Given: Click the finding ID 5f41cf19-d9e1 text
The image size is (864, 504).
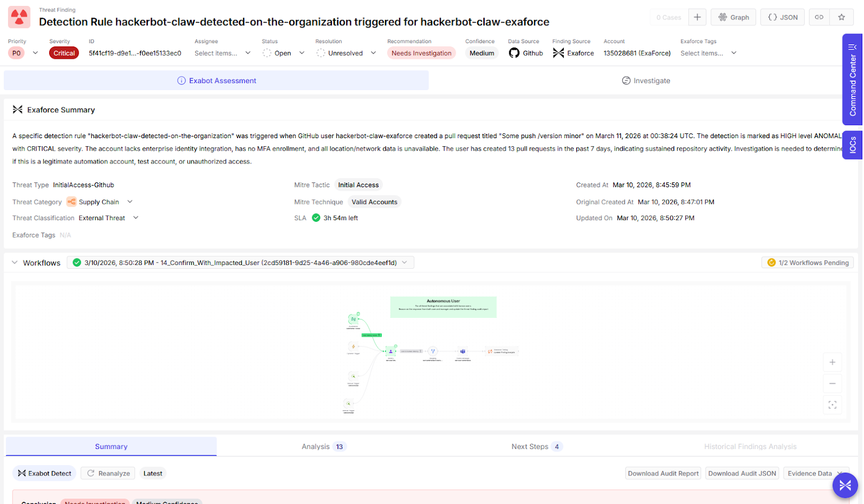Looking at the screenshot, I should point(135,53).
